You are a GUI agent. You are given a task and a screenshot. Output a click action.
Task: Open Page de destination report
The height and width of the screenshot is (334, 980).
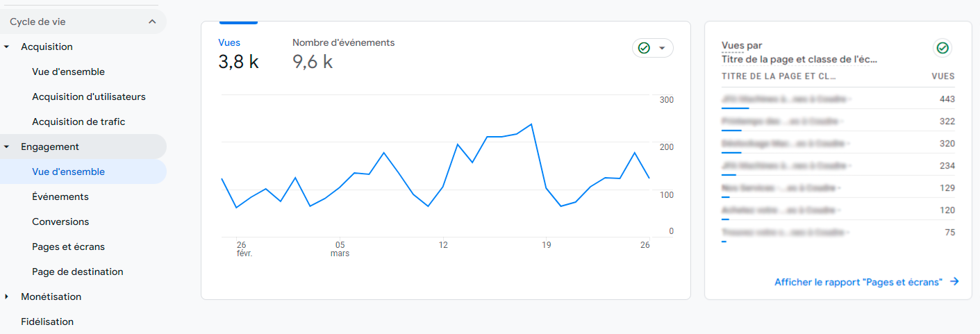coord(78,272)
